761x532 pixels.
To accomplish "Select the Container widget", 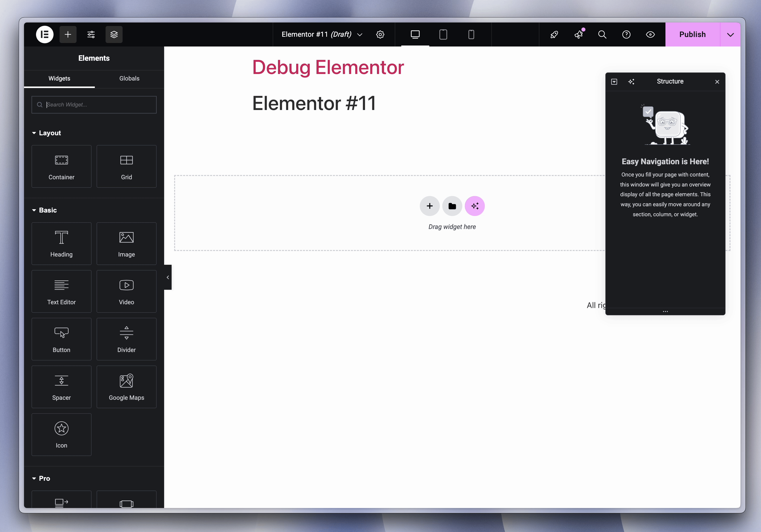I will coord(61,166).
